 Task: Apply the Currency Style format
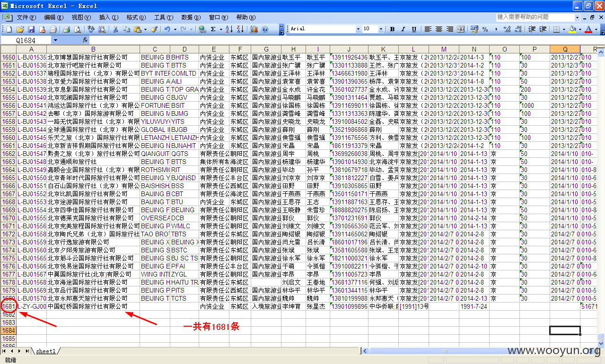click(x=474, y=29)
